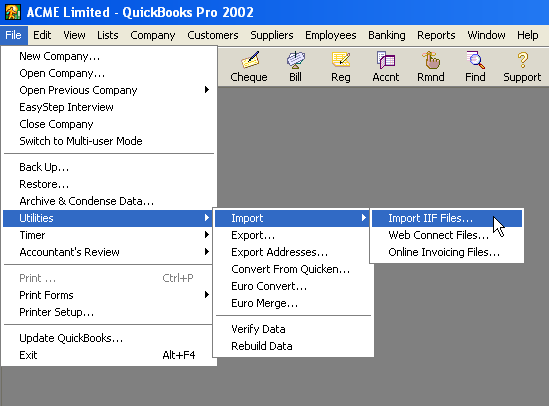This screenshot has width=549, height=406.
Task: Select Archive & Condense Data
Action: point(109,201)
